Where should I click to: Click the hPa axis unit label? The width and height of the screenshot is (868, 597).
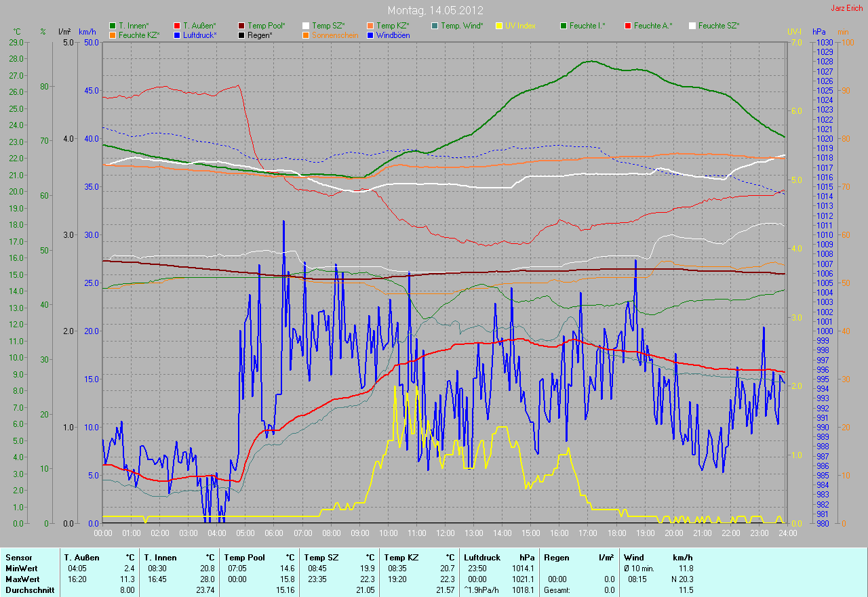click(x=820, y=32)
